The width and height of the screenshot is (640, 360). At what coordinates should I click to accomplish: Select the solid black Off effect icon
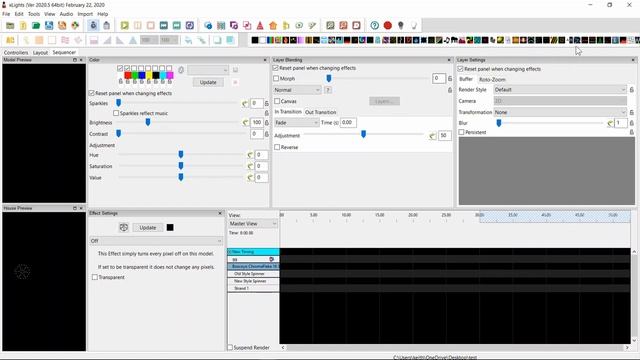click(x=255, y=40)
